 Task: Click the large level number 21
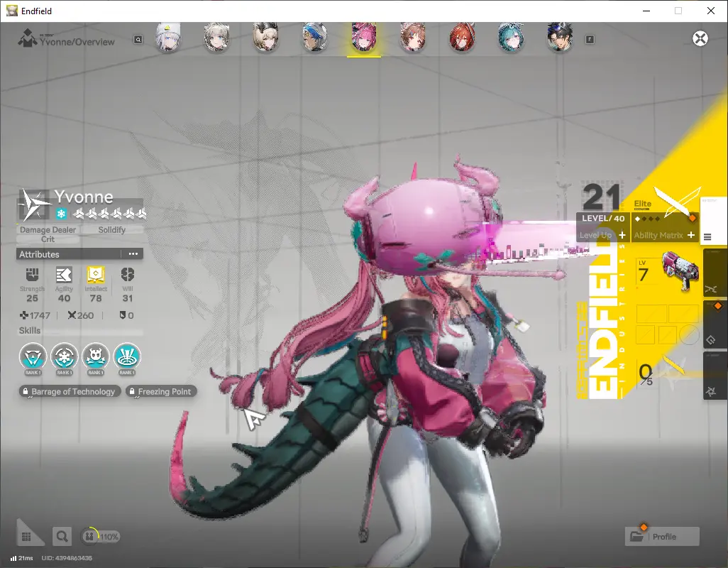tap(602, 197)
